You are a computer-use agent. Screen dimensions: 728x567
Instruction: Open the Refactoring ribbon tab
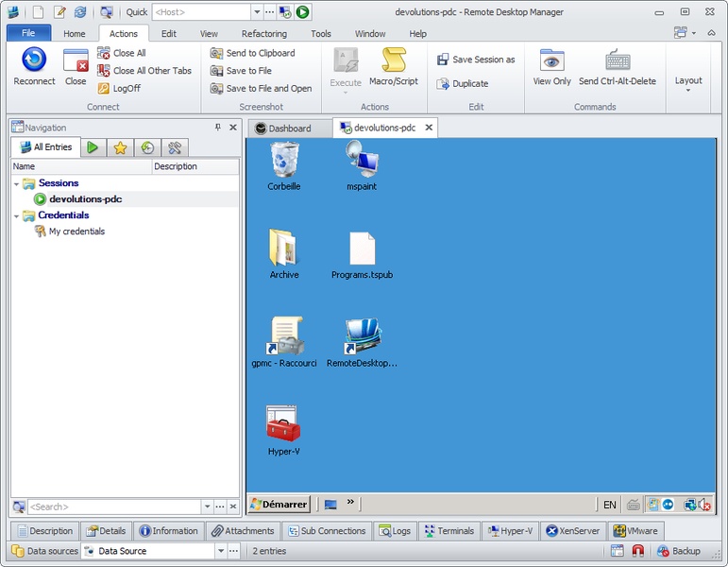coord(263,34)
